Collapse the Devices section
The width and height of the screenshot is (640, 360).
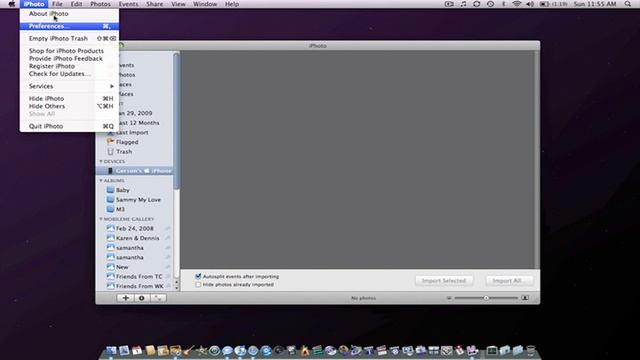pyautogui.click(x=101, y=162)
